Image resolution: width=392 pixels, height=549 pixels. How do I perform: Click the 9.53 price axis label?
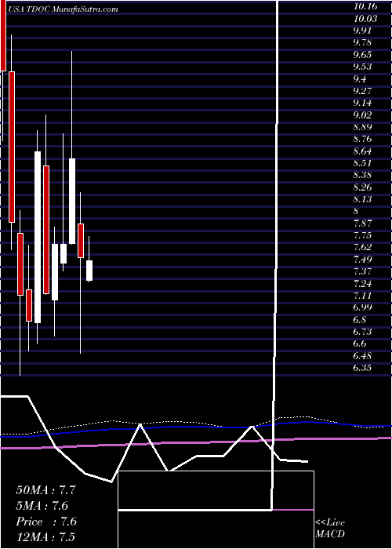(x=362, y=67)
